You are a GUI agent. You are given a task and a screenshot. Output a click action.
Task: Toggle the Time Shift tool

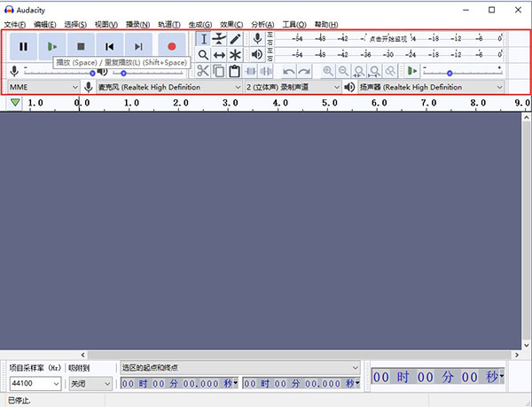tap(219, 55)
